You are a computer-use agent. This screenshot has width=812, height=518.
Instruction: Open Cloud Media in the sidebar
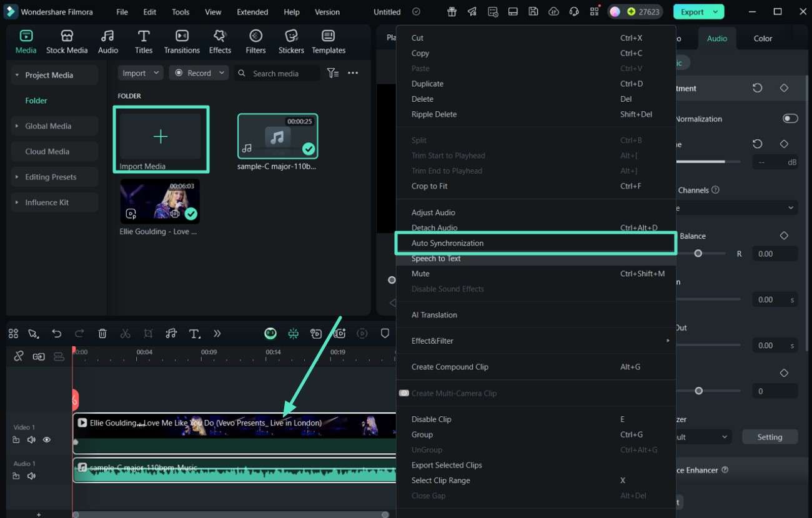click(x=54, y=151)
